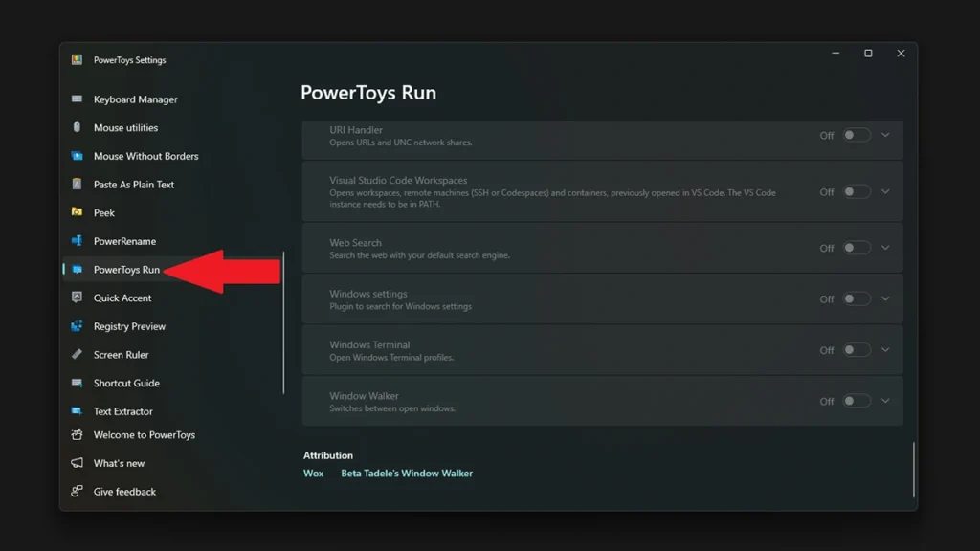Click the Give feedback icon
The height and width of the screenshot is (551, 980).
click(77, 491)
